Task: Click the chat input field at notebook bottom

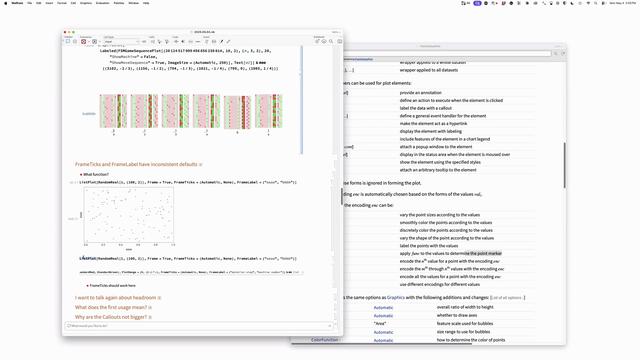Action: [x=200, y=326]
